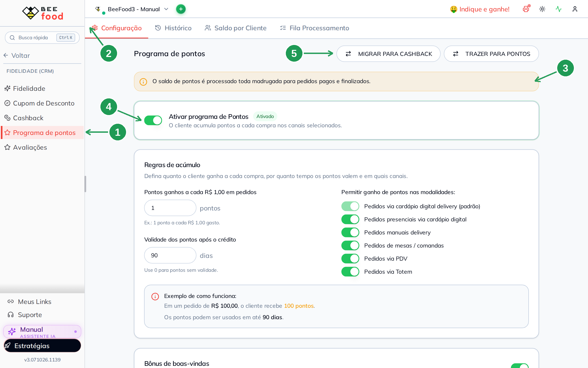This screenshot has height=368, width=588.
Task: Expand the BeeFood3 - Manual store dropdown
Action: (132, 9)
